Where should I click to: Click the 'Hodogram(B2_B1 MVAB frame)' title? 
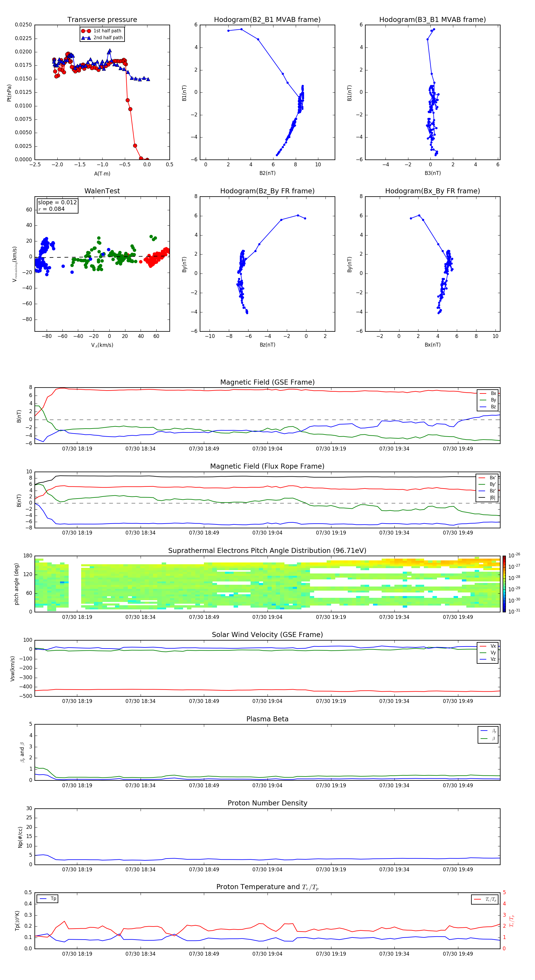[267, 20]
